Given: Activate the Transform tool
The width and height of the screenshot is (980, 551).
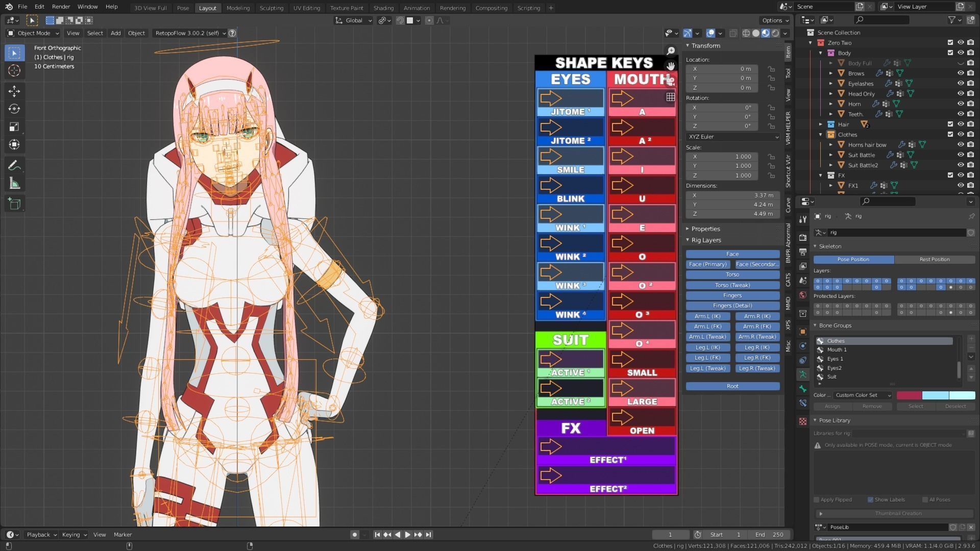Looking at the screenshot, I should coord(14,145).
